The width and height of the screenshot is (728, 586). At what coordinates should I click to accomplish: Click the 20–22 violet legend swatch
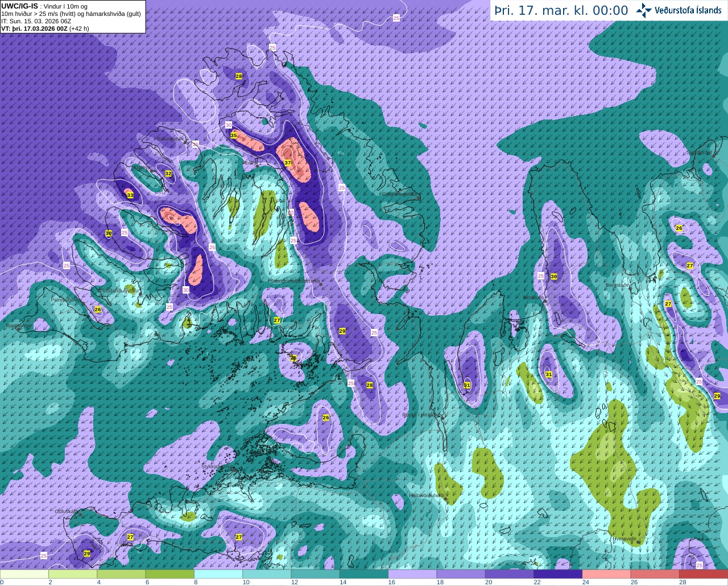510,574
